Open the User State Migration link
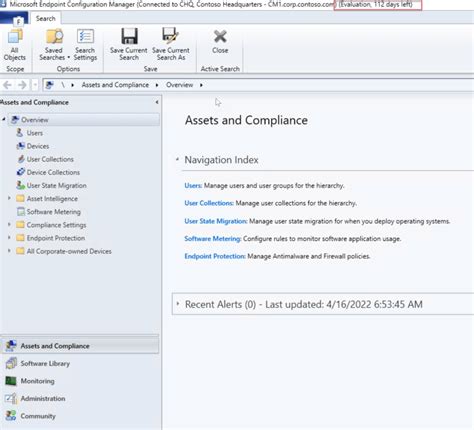Image resolution: width=474 pixels, height=430 pixels. [216, 221]
